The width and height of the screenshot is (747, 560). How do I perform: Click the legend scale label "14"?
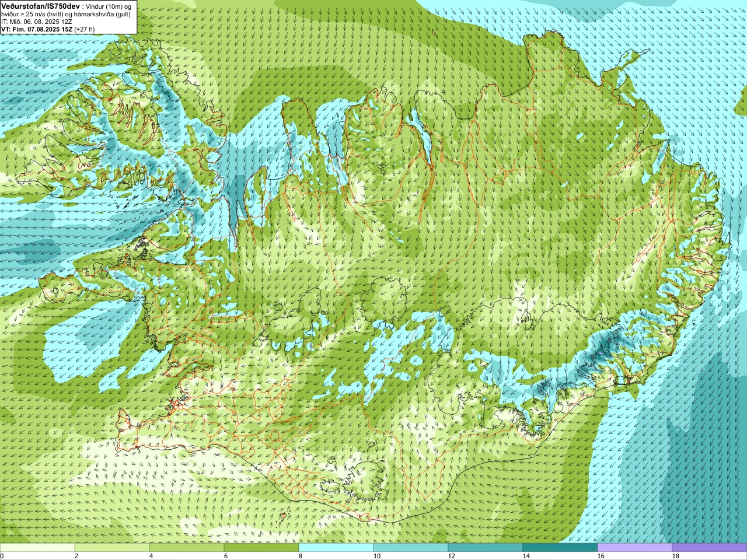tap(526, 556)
